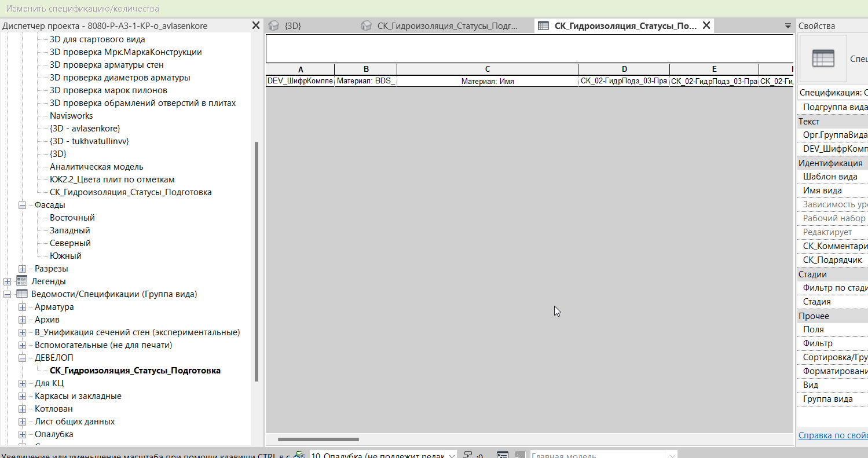Select view 3D для стартового вида
868x458 pixels.
coord(97,39)
